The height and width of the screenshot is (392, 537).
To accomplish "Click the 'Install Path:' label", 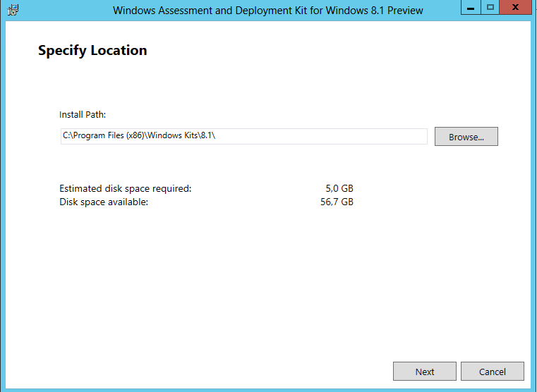I will pos(83,115).
